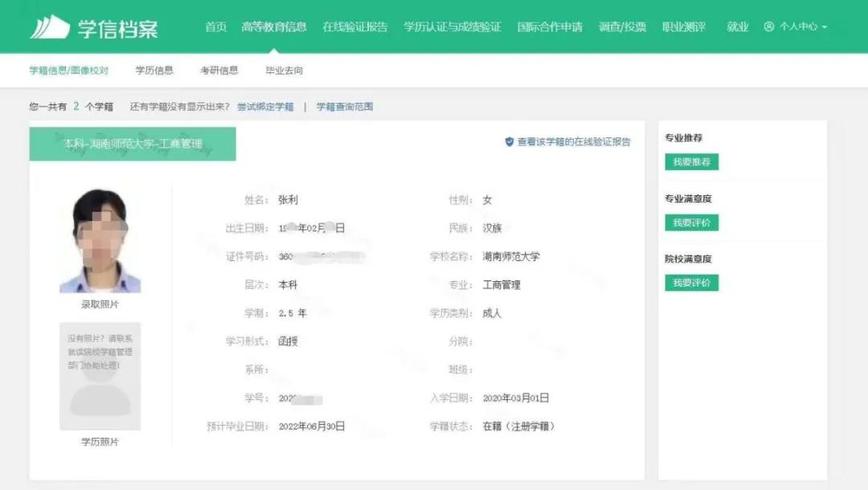Image resolution: width=868 pixels, height=490 pixels.
Task: Open the 就业 menu item
Action: [737, 27]
